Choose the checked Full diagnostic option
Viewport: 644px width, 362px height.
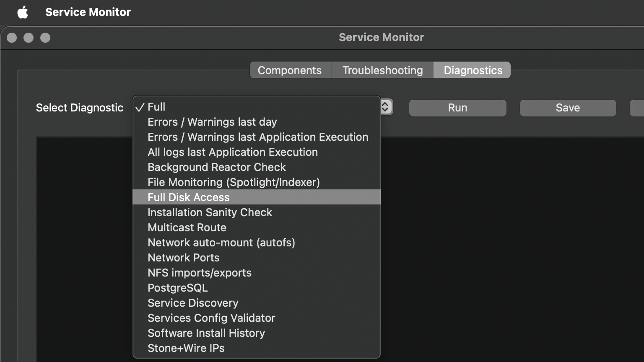coord(156,107)
